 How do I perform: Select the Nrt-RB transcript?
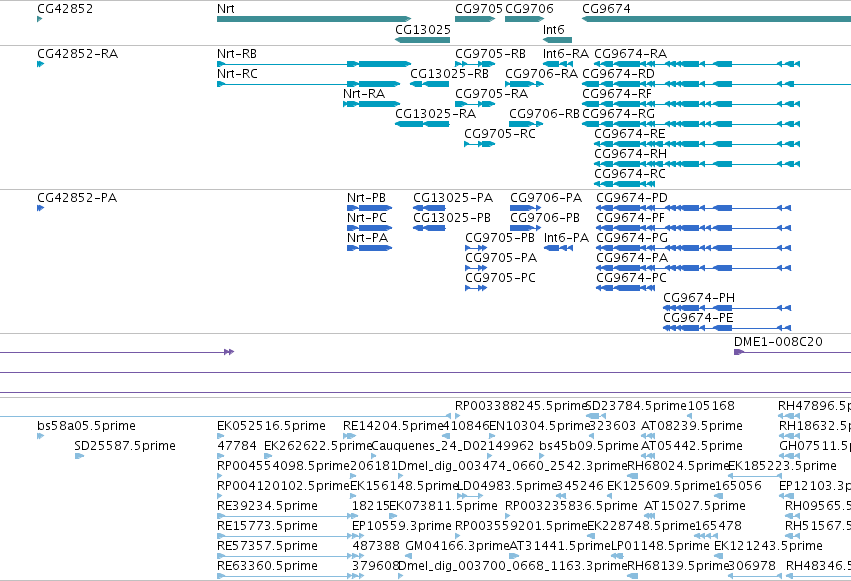[x=314, y=64]
